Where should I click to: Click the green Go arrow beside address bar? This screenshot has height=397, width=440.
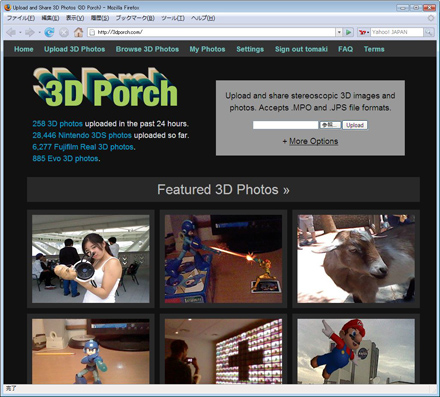pyautogui.click(x=348, y=32)
